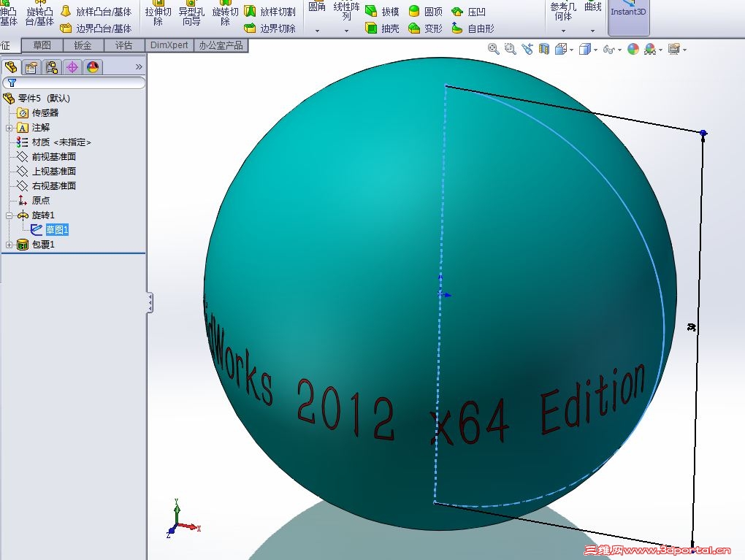This screenshot has height=560, width=745.
Task: Click the Hide/Show Items glasses icon
Action: tap(608, 49)
